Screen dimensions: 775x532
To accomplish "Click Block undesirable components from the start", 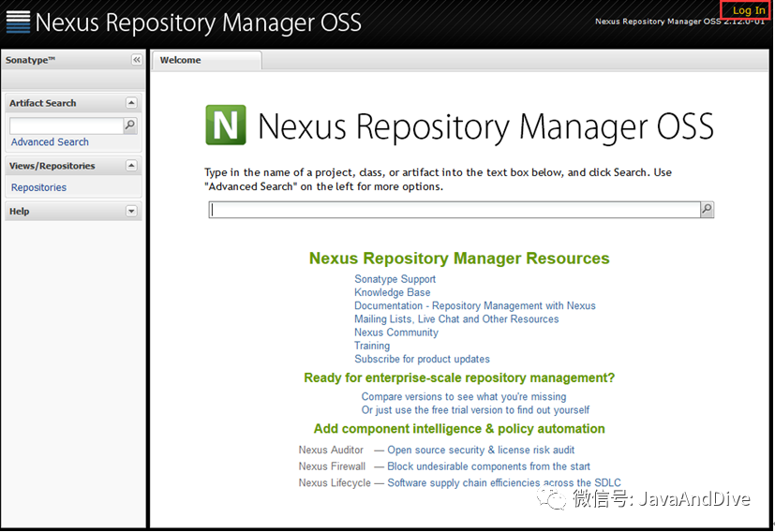I will pos(489,466).
